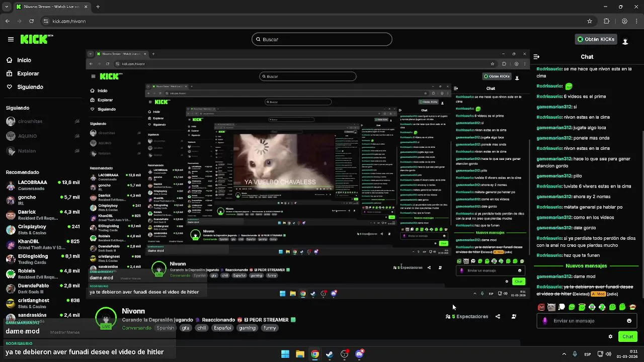The image size is (644, 362).
Task: Click the KICK logo in header
Action: point(36,39)
